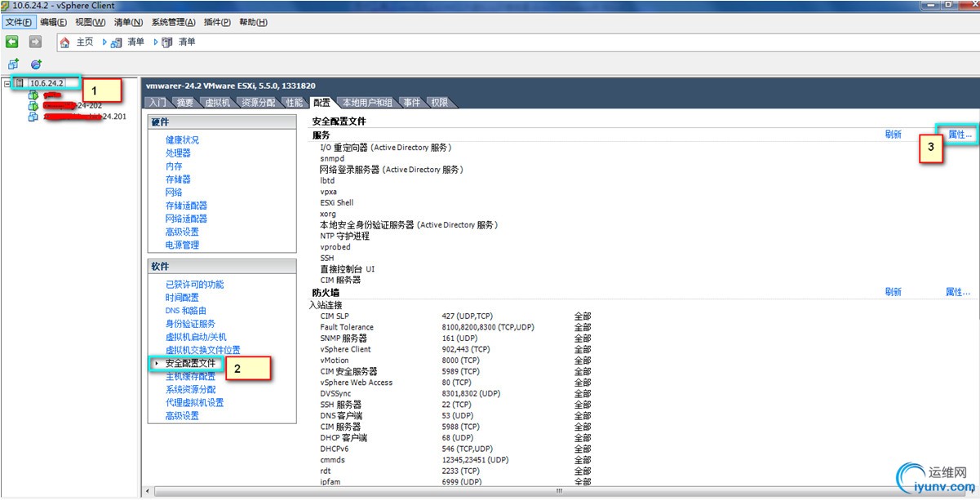Open 属性 for the 服务 section
The height and width of the screenshot is (500, 980).
coord(958,134)
